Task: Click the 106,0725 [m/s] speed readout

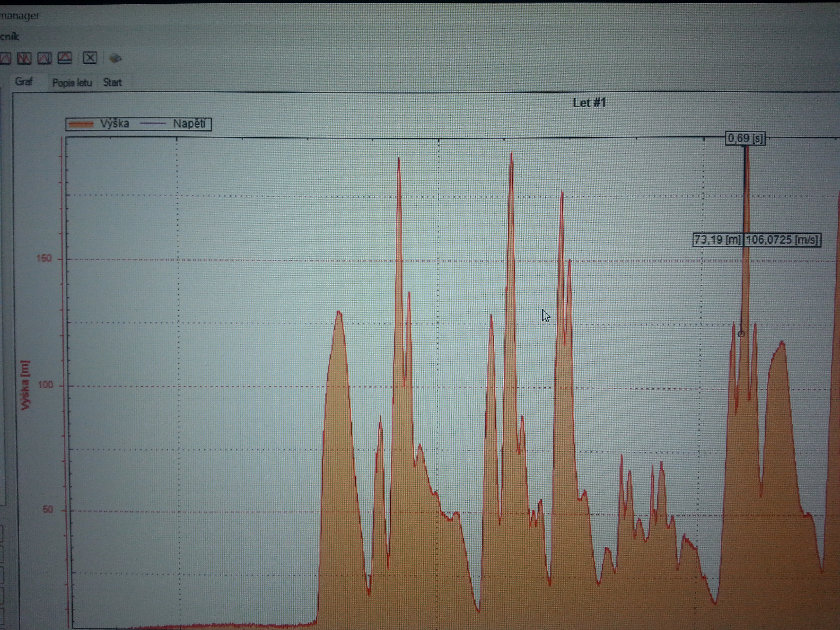Action: (782, 240)
